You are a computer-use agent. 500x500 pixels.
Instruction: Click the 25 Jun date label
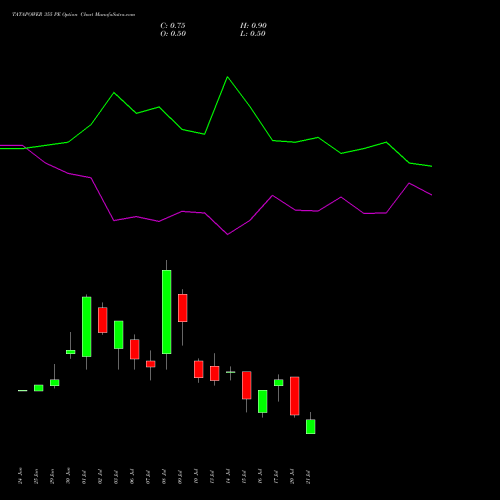[37, 476]
